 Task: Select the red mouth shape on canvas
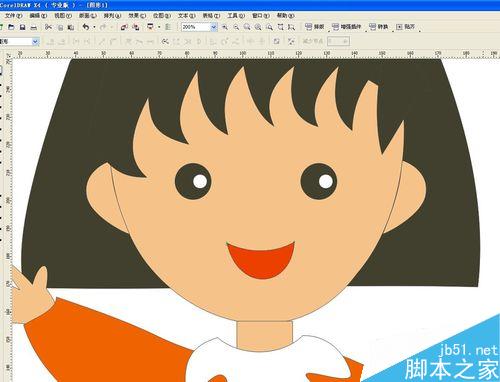(x=261, y=262)
